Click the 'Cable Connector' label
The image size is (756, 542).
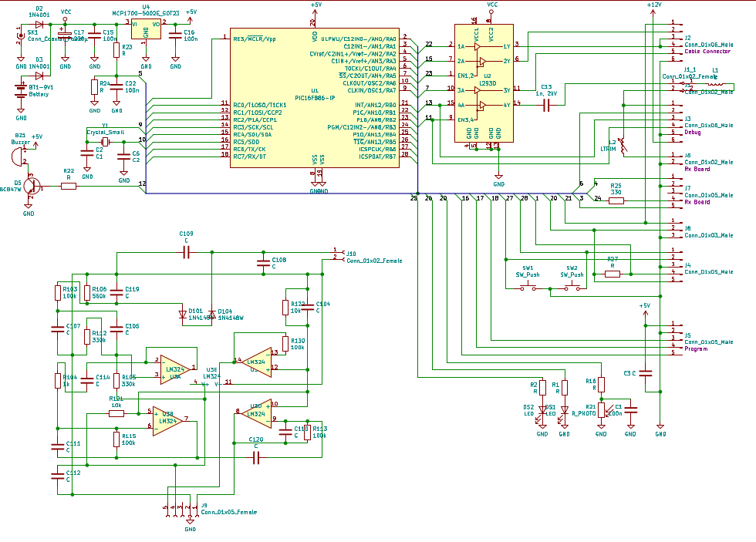[x=707, y=51]
